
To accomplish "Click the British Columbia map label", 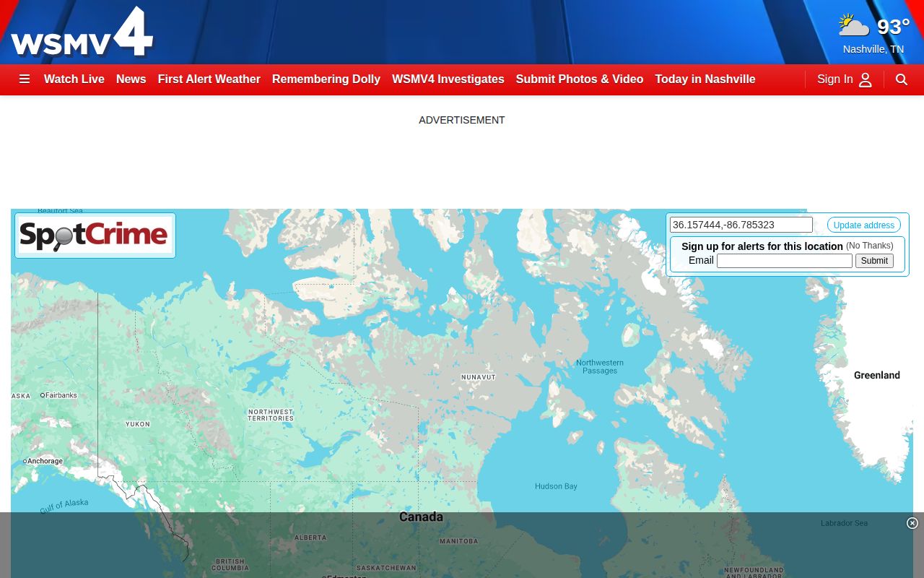I will (230, 564).
